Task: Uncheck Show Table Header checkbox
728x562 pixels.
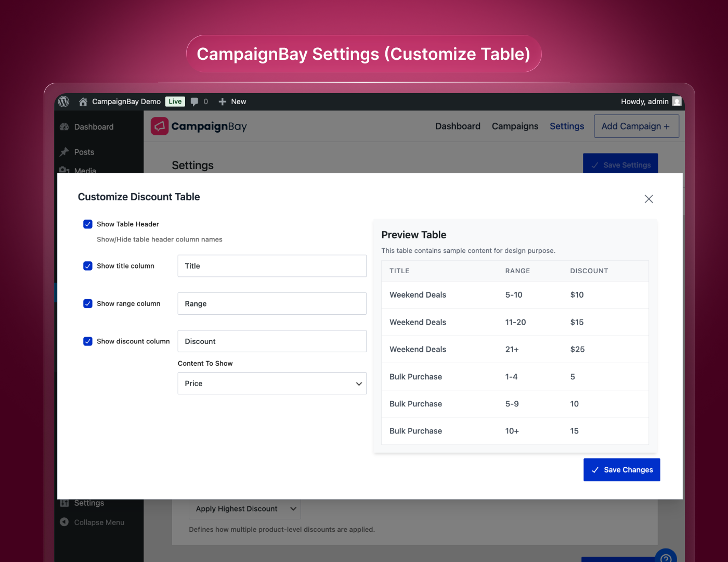Action: 88,224
